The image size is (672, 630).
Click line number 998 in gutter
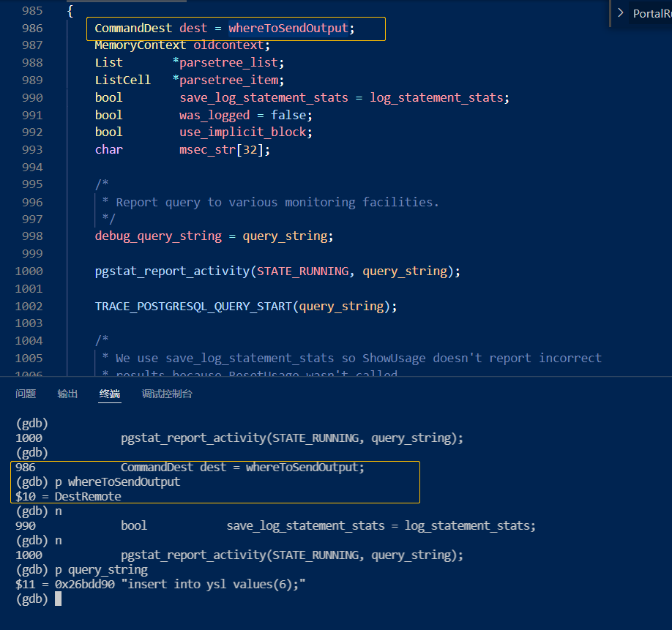point(32,236)
